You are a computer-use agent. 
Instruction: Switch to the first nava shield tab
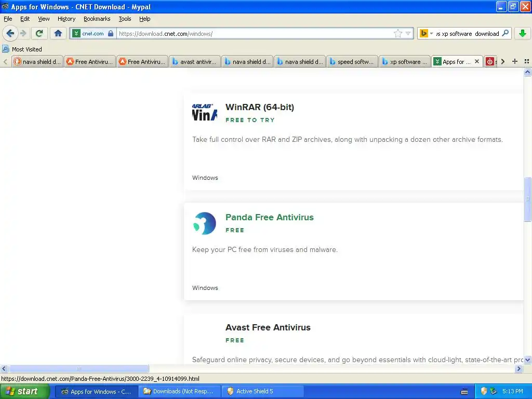point(37,62)
